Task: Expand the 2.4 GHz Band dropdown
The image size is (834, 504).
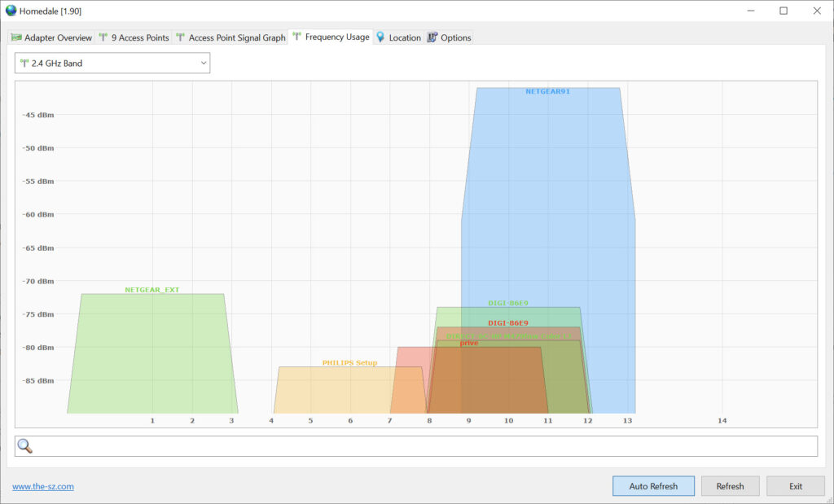Action: pos(112,64)
